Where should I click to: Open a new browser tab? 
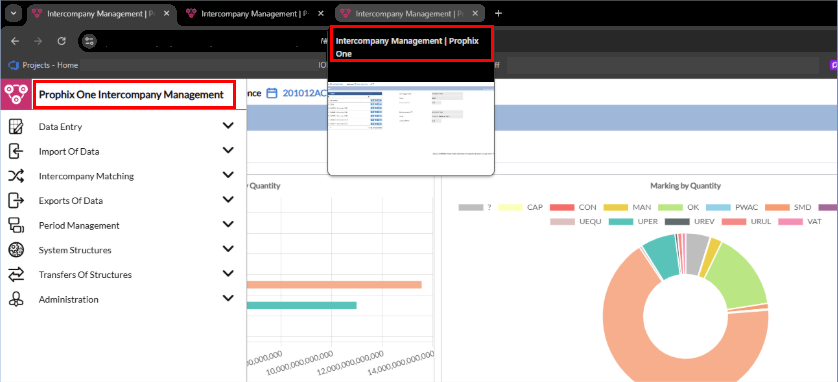pos(498,13)
